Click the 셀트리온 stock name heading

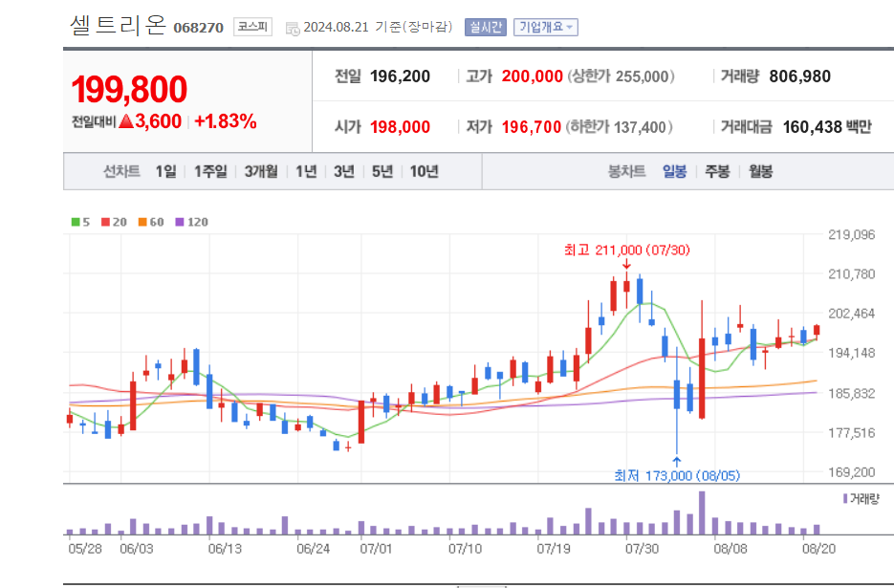point(118,25)
